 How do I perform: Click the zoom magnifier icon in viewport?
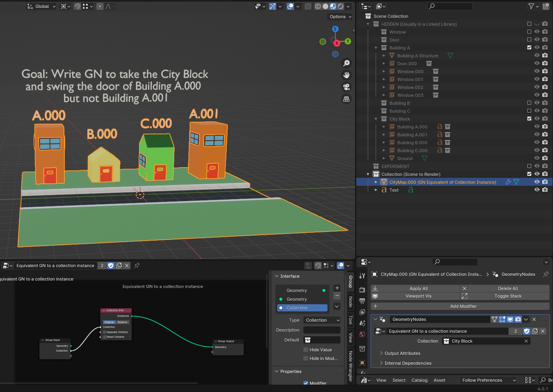(346, 63)
